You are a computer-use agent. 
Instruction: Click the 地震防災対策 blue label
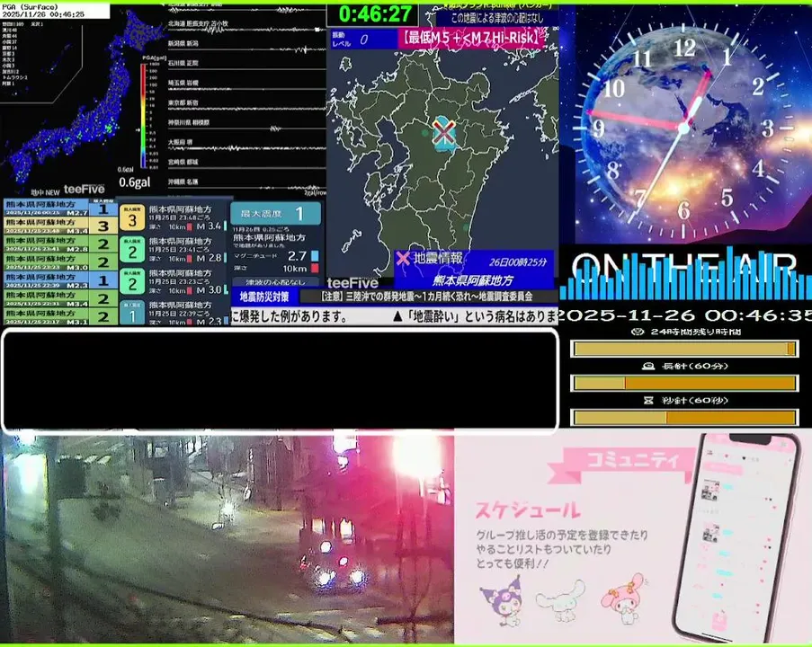tap(264, 297)
